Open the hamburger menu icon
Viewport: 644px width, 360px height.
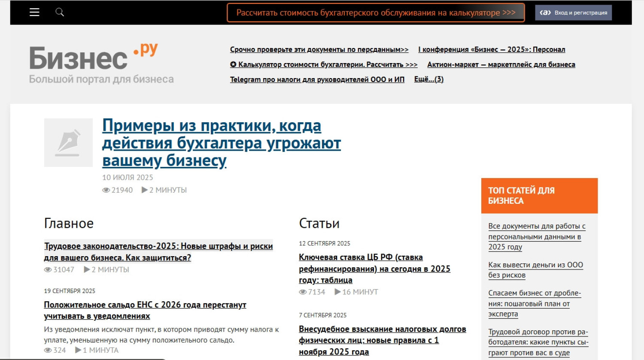click(34, 12)
